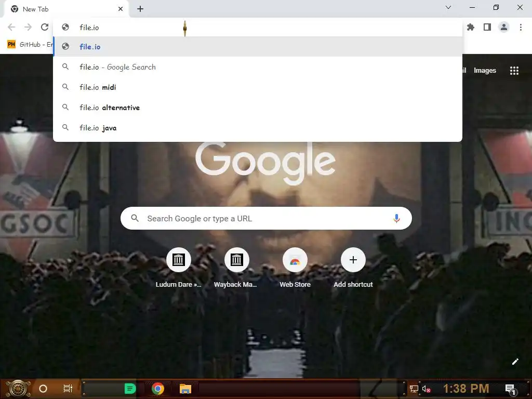Expand the tab search chevron
Viewport: 532px width, 399px height.
tap(448, 7)
